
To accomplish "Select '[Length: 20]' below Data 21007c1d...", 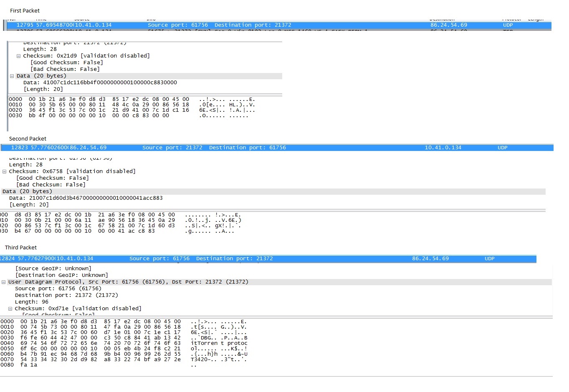I will [29, 205].
